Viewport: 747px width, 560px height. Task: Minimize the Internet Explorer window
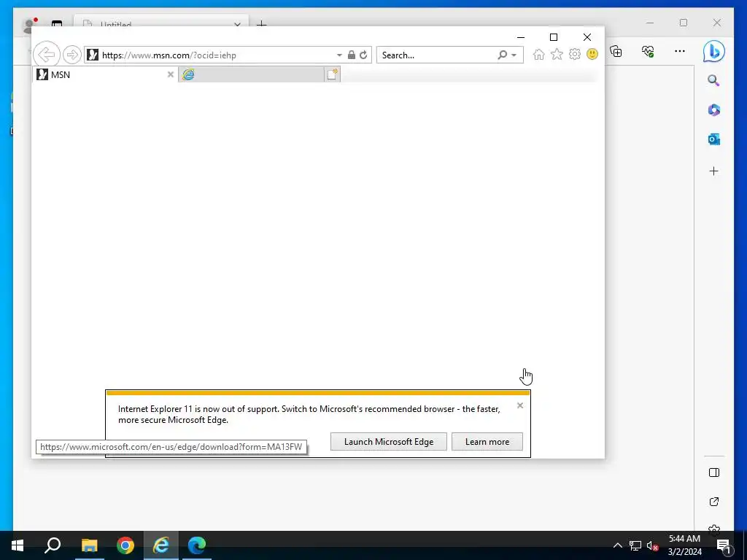[521, 37]
